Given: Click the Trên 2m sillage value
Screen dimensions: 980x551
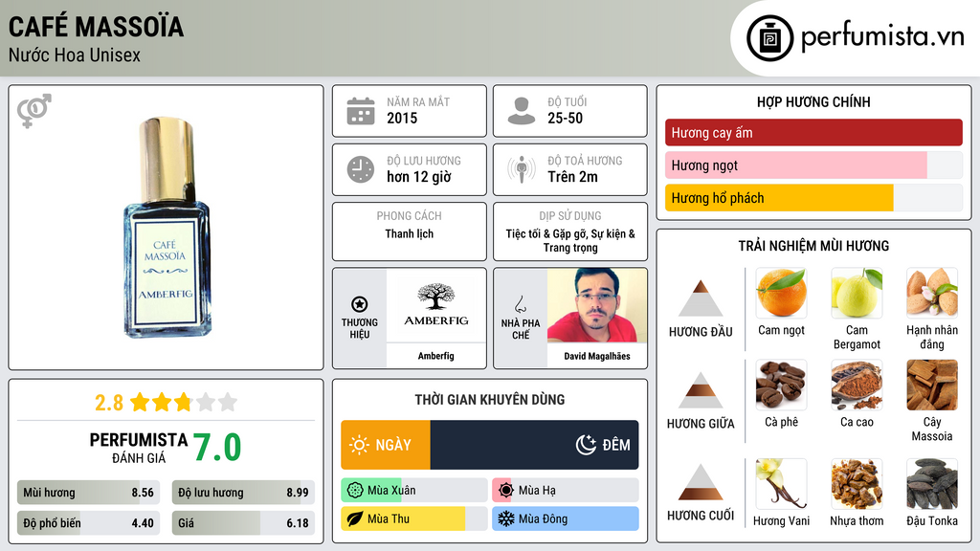Looking at the screenshot, I should [572, 177].
